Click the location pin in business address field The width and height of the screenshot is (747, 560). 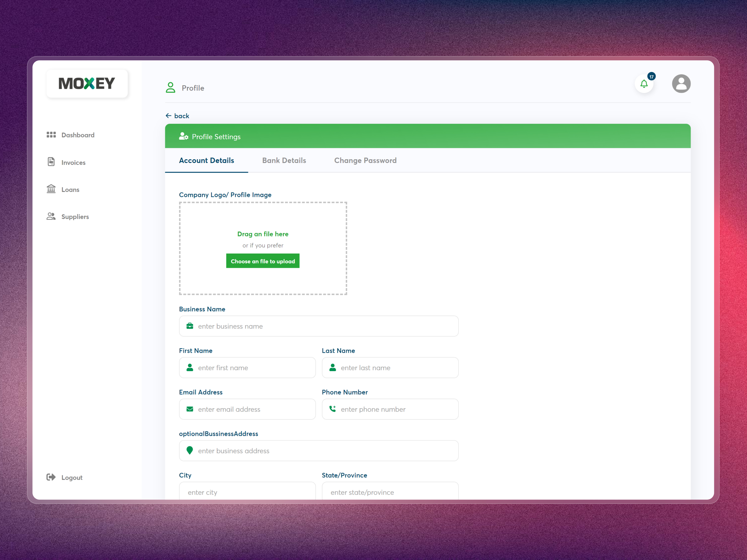coord(190,450)
